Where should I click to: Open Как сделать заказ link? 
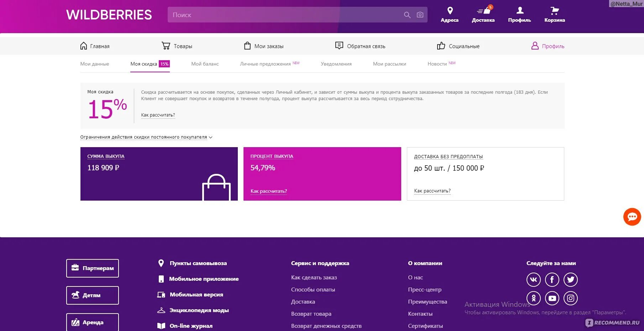314,278
